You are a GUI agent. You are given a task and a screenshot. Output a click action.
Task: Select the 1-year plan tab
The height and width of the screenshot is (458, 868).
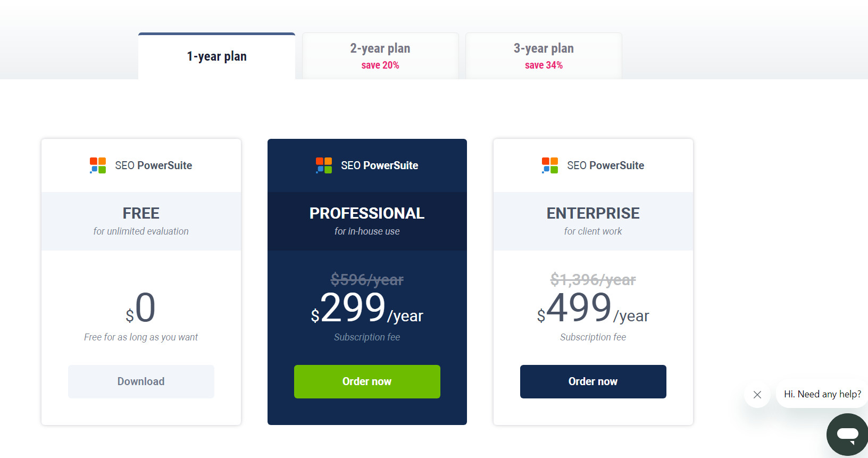216,56
